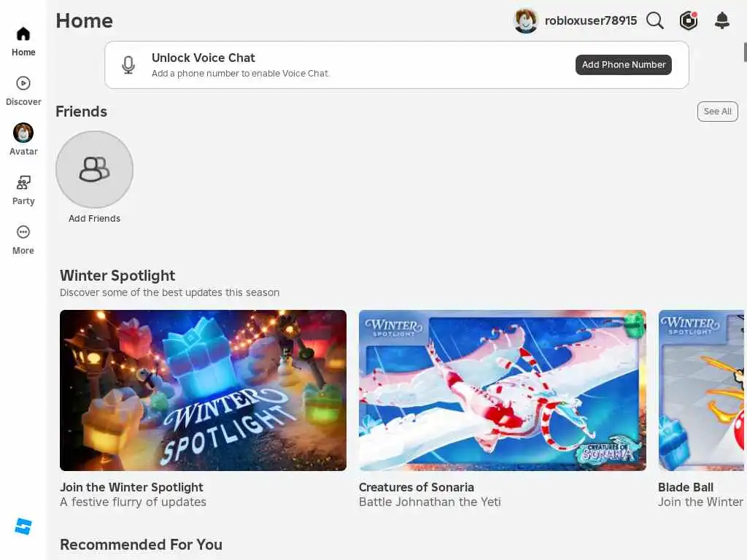
Task: Open the Join the Winter Spotlight thumbnail
Action: pyautogui.click(x=203, y=391)
